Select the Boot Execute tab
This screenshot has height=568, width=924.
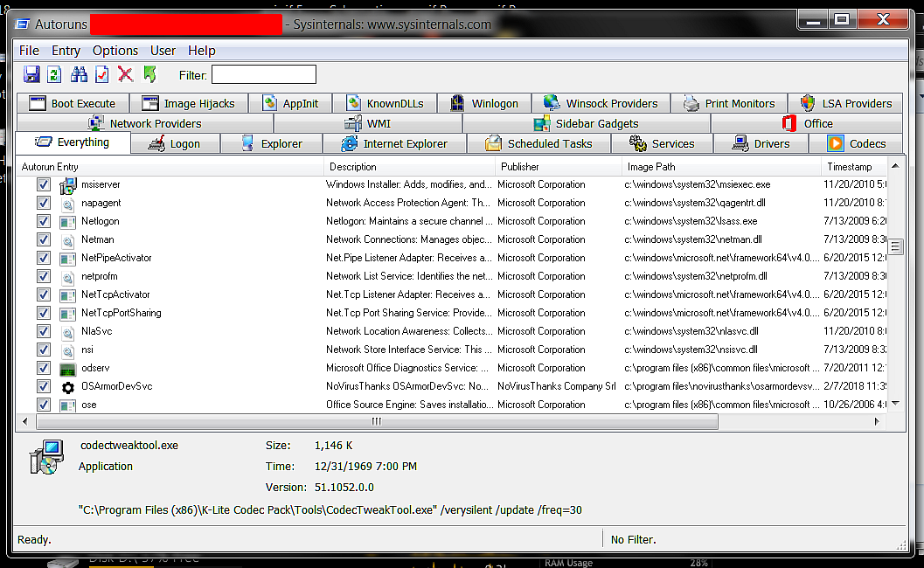(x=73, y=104)
